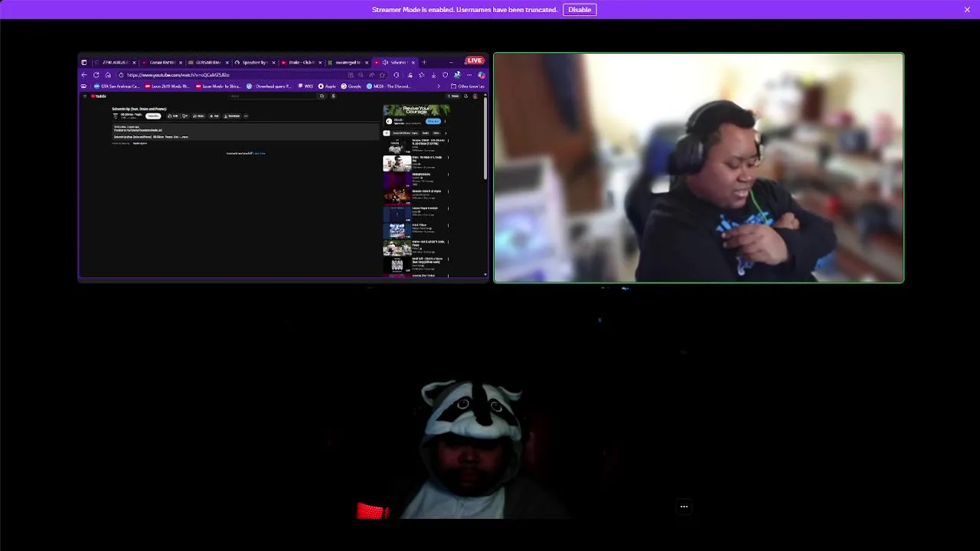Screen dimensions: 980x551
Task: Add page to favorites star icon
Action: [x=382, y=75]
